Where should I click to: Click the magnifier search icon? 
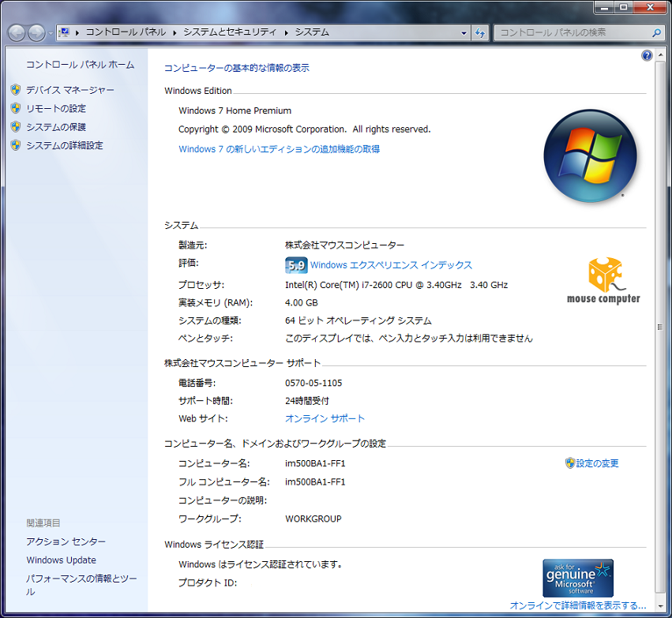[x=656, y=32]
